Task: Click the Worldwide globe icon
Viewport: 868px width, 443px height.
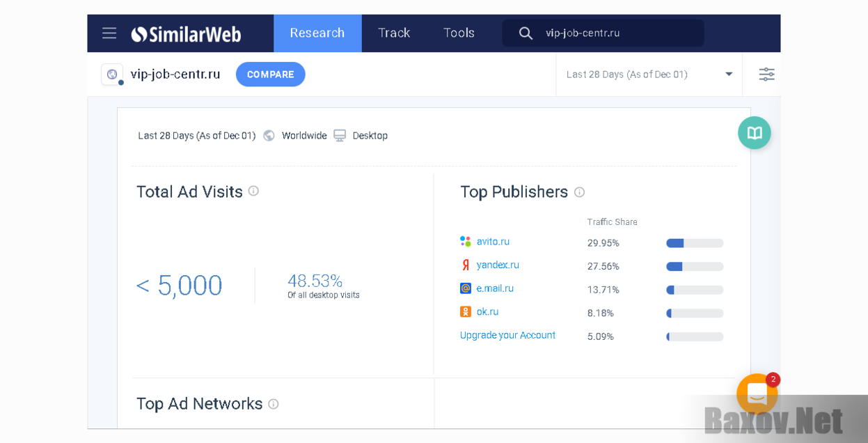Action: [x=269, y=136]
